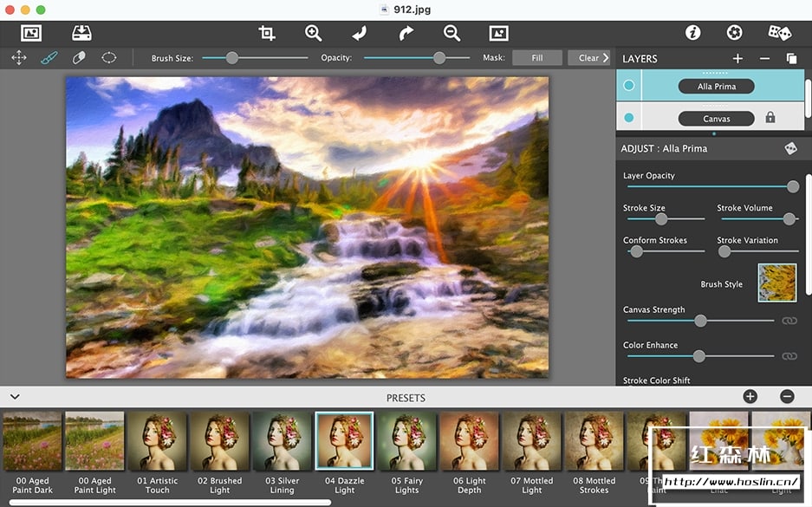Select the paint brush mask tool
The height and width of the screenshot is (507, 812).
click(49, 58)
